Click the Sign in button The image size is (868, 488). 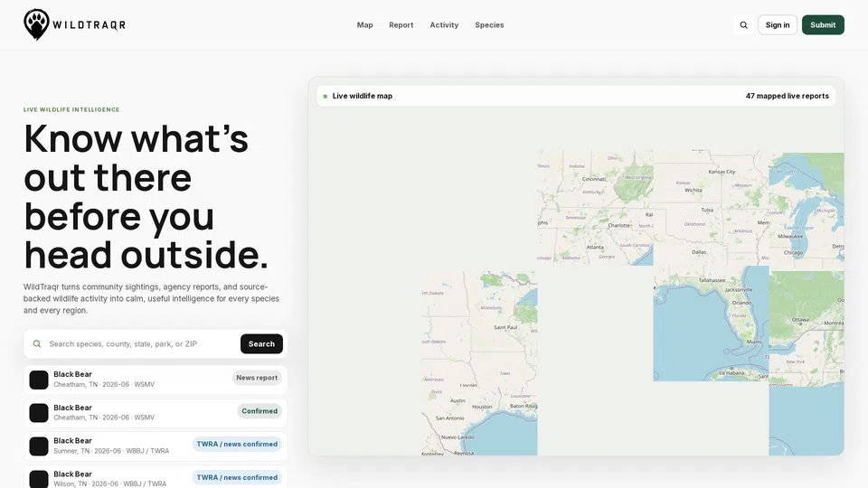778,25
